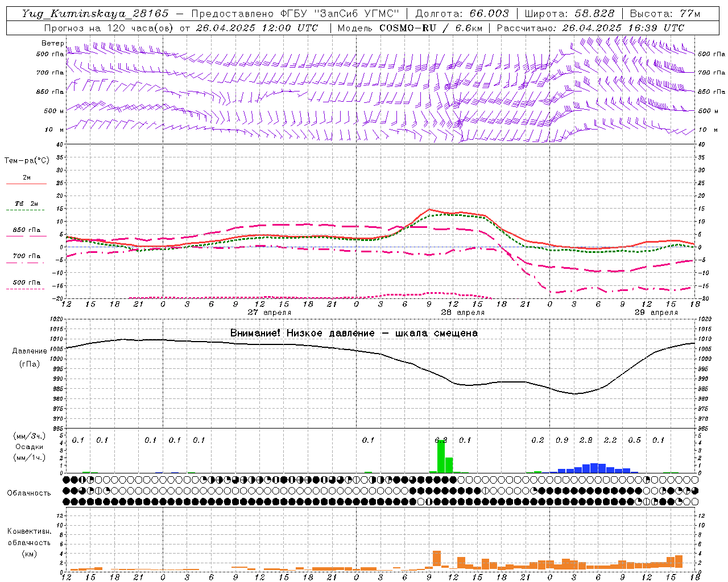Screen dimensions: 728x582
Task: Click the Давление pressure panel label
Action: click(30, 351)
